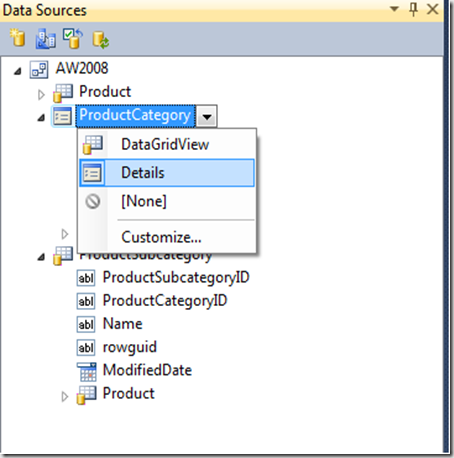Toggle auto-hide pin for Data Sources
The height and width of the screenshot is (458, 454).
click(x=413, y=9)
